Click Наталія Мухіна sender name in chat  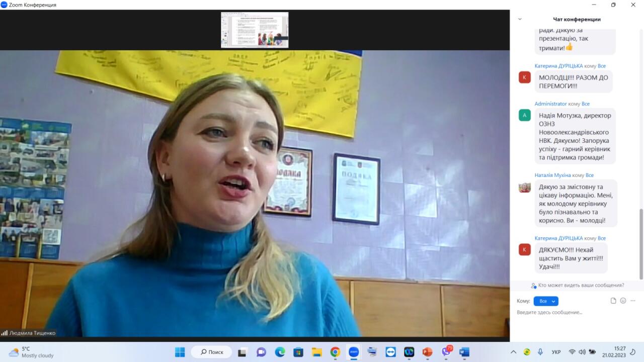pos(552,175)
